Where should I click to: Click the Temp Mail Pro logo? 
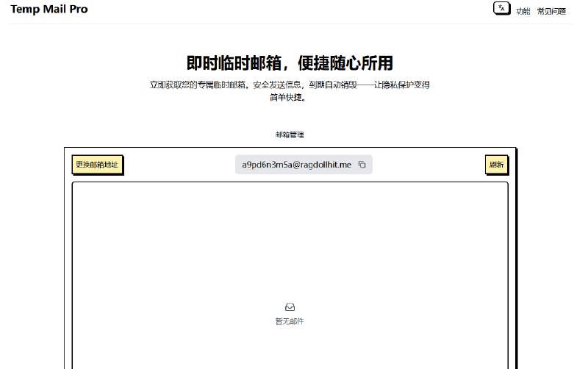tap(49, 10)
